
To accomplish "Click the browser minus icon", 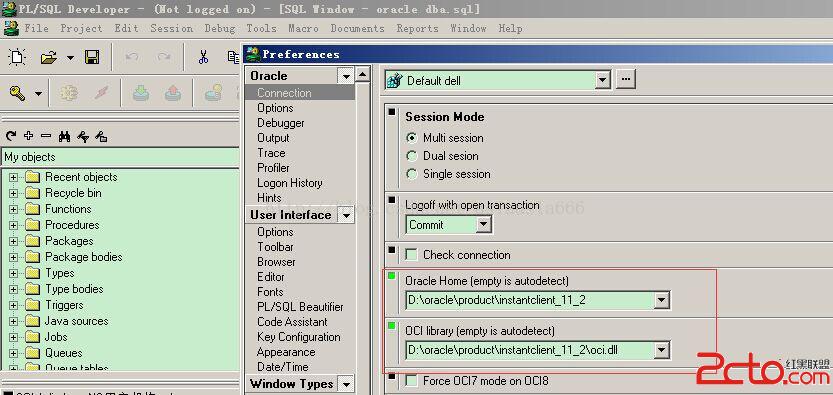I will coord(46,136).
